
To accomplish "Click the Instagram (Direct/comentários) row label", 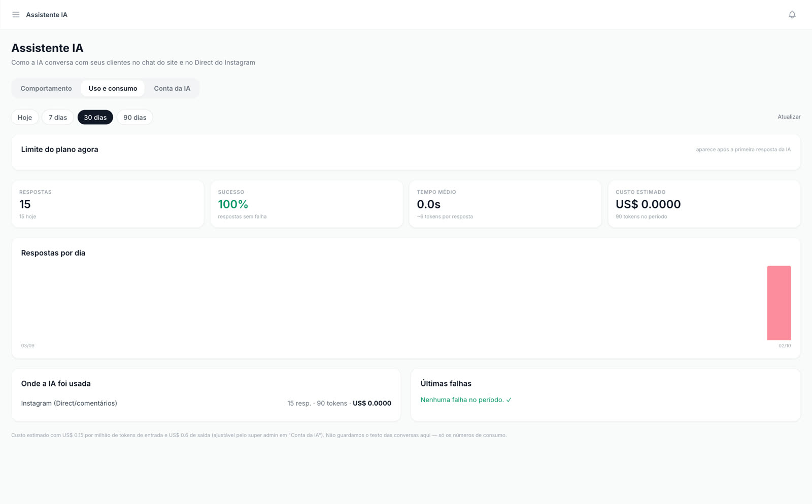I will pyautogui.click(x=69, y=403).
